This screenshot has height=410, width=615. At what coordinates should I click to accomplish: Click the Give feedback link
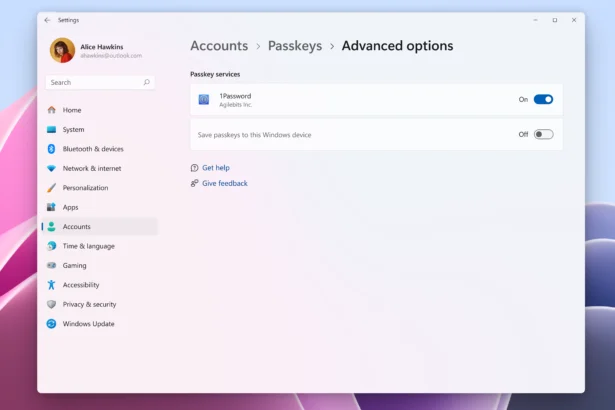click(x=225, y=183)
